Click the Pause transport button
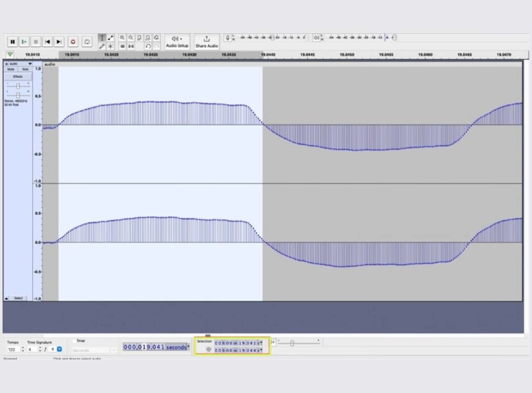The height and width of the screenshot is (393, 532). pyautogui.click(x=12, y=42)
